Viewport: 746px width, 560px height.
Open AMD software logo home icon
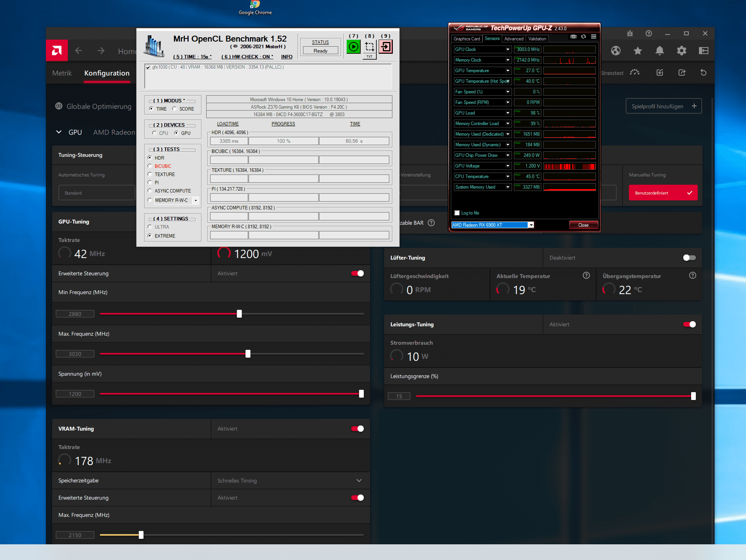[x=57, y=51]
